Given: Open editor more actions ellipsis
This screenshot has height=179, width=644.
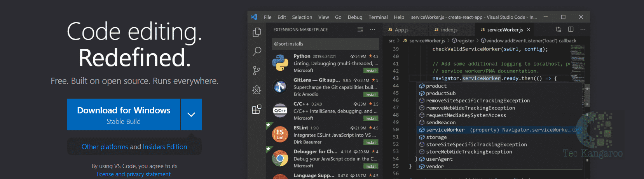Looking at the screenshot, I should 583,30.
